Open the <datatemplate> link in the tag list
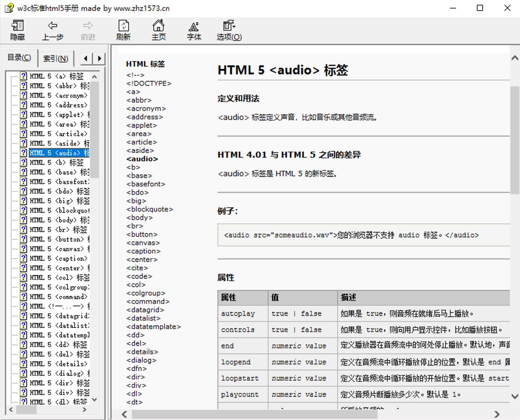This screenshot has width=520, height=420. coord(154,327)
